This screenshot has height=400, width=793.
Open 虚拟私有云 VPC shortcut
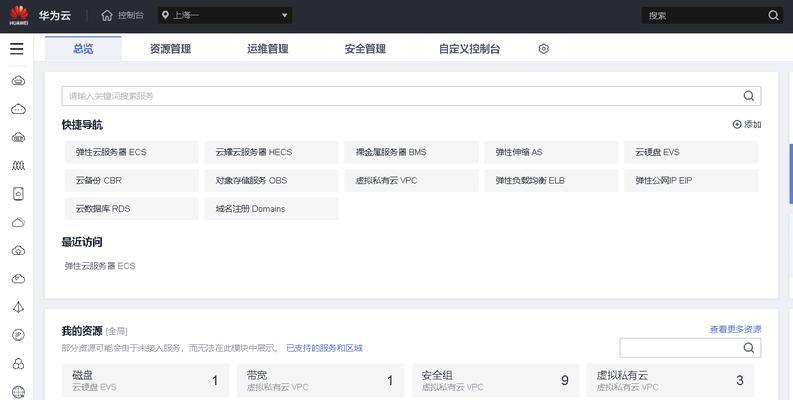coord(411,181)
